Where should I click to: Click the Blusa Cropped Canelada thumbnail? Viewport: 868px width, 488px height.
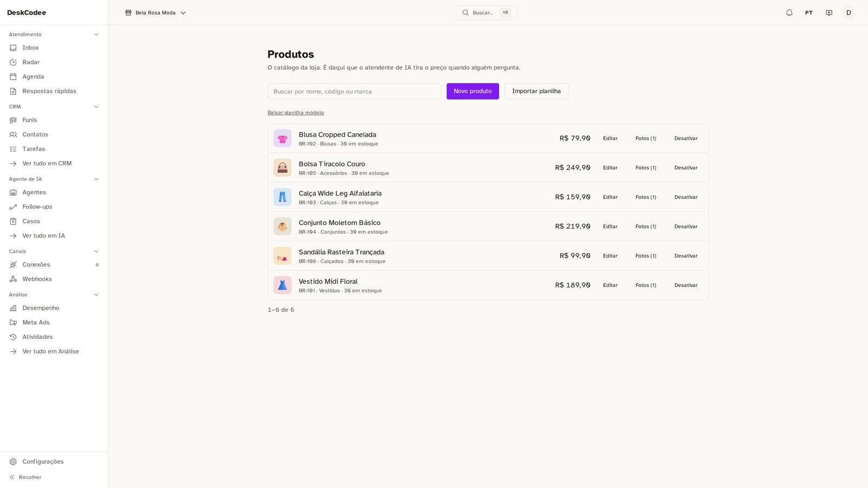(283, 138)
